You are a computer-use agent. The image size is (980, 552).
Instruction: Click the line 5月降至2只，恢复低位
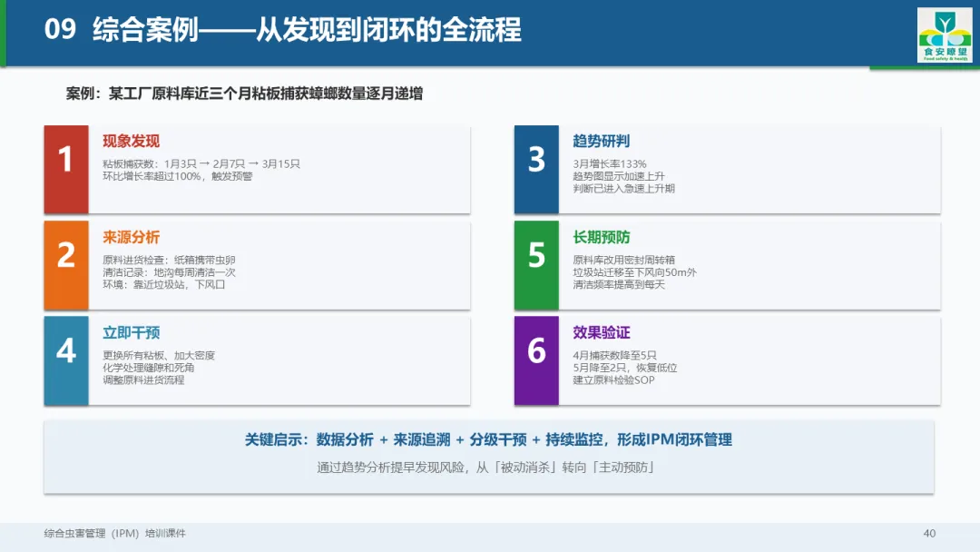625,368
